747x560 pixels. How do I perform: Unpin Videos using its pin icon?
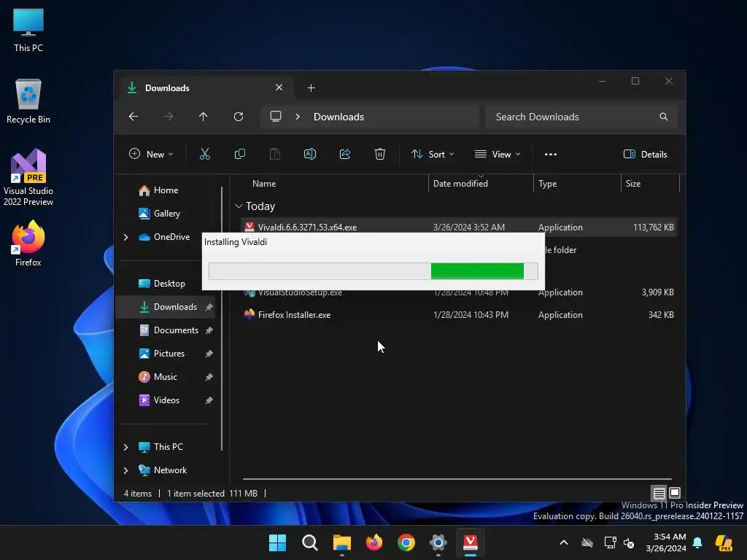click(x=209, y=400)
